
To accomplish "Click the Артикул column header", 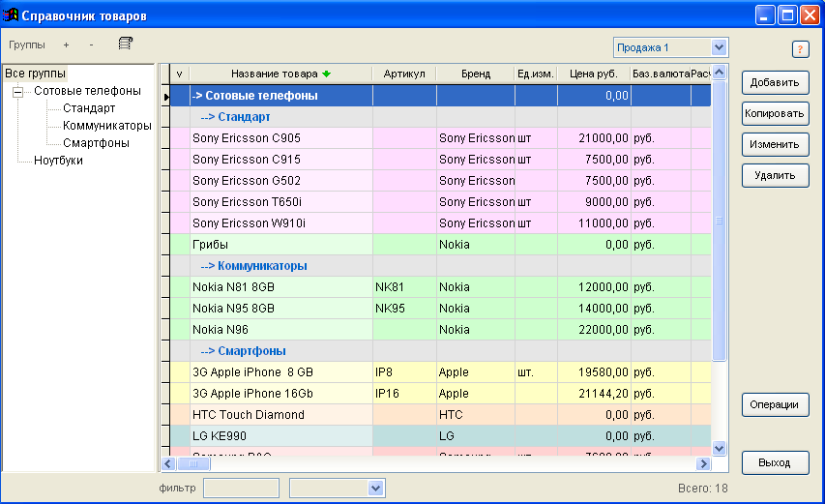I will (404, 74).
